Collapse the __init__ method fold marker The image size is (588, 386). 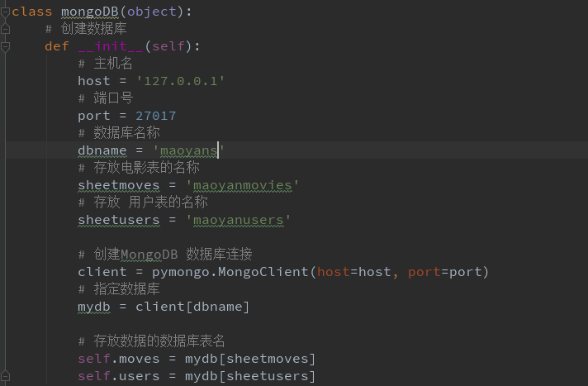(5, 47)
